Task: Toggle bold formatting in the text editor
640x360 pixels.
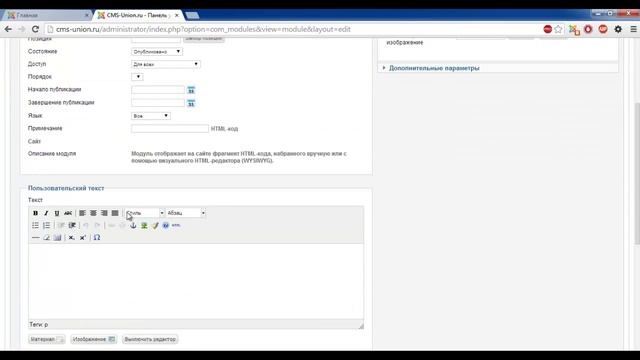Action: [x=36, y=213]
